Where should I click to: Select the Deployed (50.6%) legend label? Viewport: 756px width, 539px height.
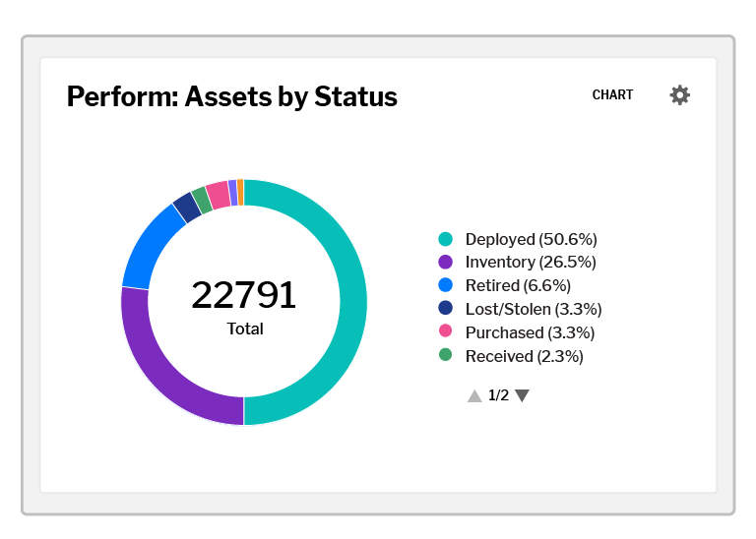(531, 239)
